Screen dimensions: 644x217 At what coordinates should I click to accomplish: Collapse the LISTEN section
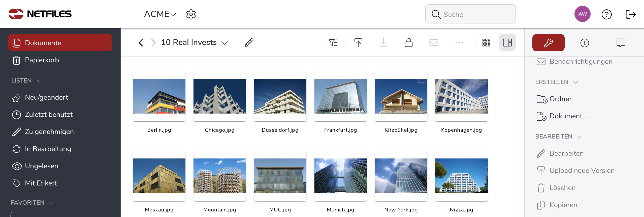(x=26, y=80)
